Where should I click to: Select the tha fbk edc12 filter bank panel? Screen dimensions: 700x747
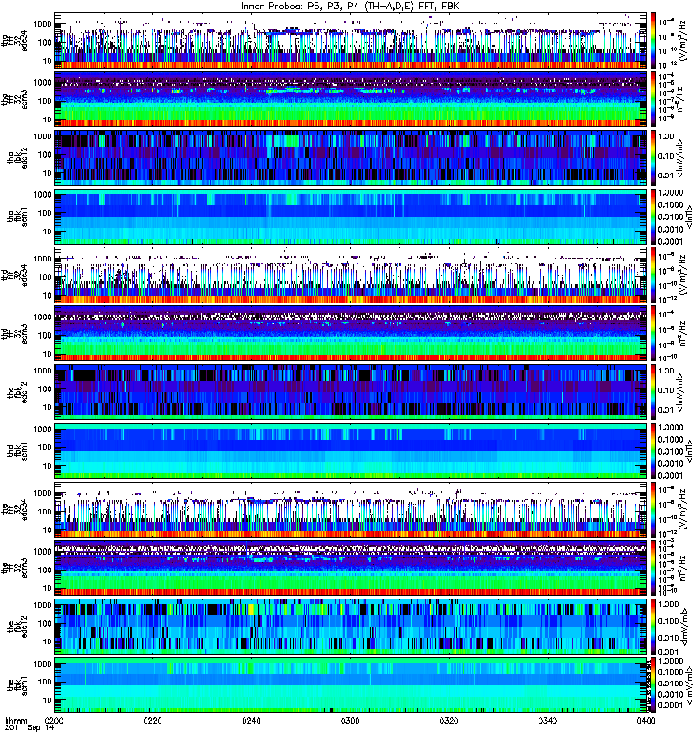[x=351, y=158]
